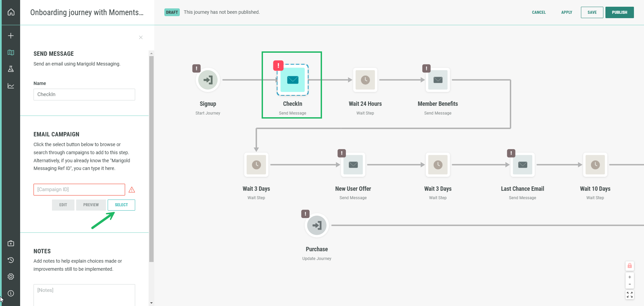Click the info icon in sidebar
The image size is (644, 306).
[x=11, y=293]
